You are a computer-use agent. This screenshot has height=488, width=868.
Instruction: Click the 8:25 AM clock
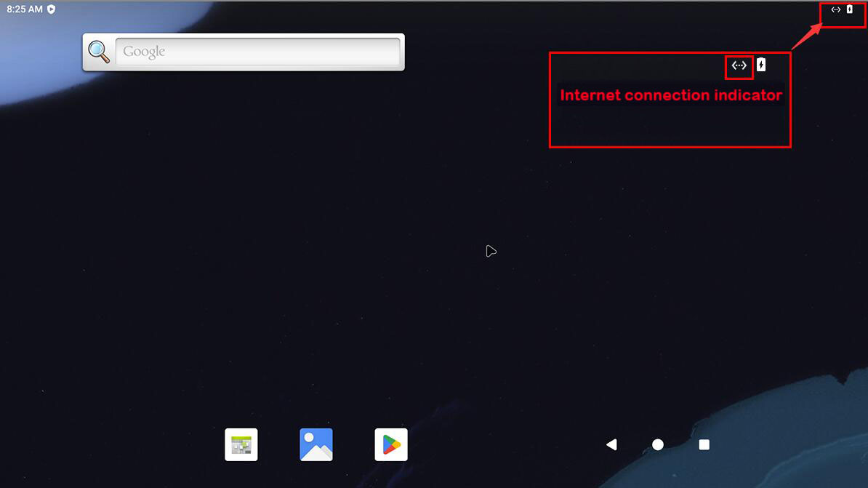(x=25, y=9)
